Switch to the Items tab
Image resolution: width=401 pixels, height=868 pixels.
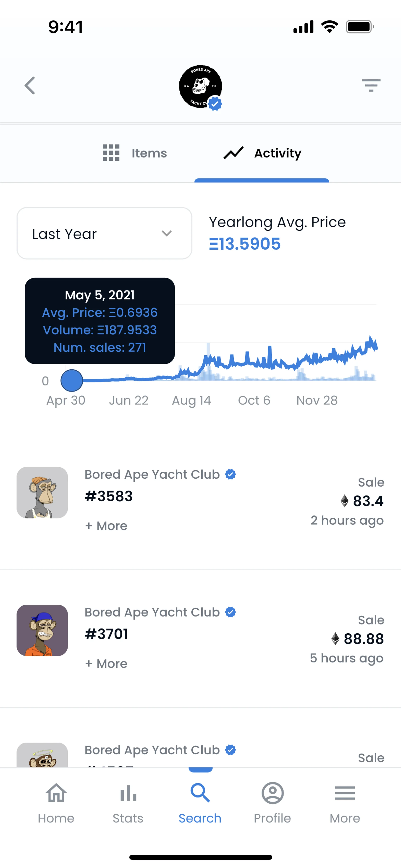tap(135, 153)
